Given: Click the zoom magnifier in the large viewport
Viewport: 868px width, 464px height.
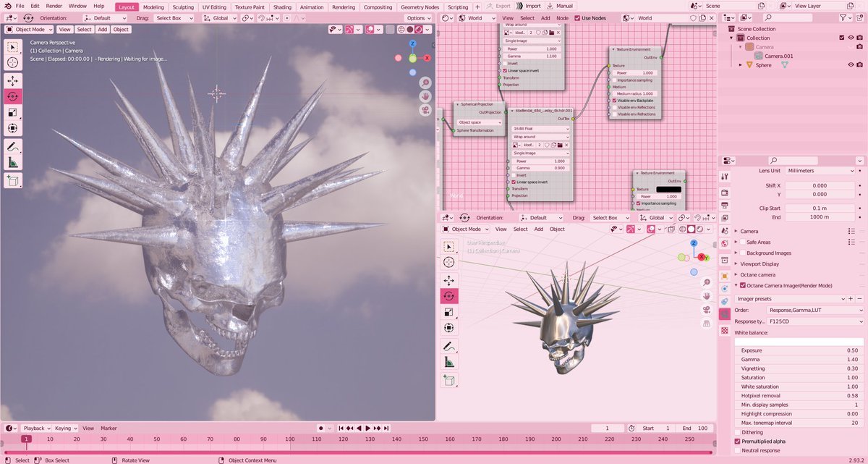Looking at the screenshot, I should tap(425, 83).
